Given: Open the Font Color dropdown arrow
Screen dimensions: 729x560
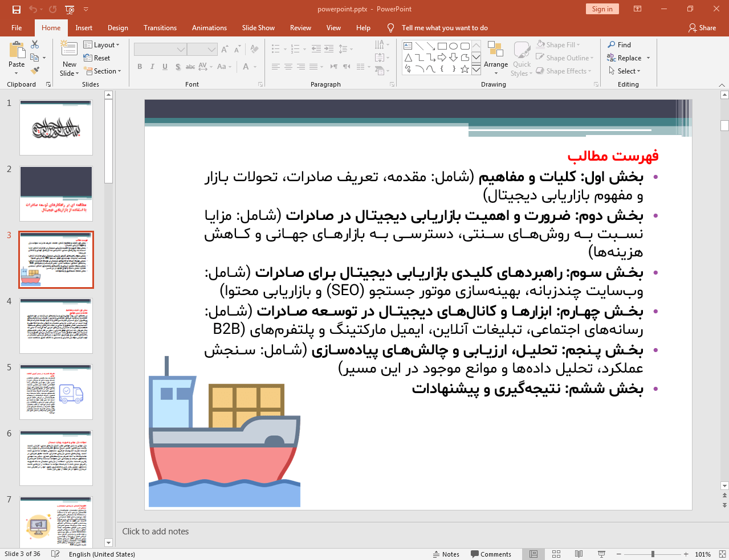Looking at the screenshot, I should coord(255,67).
